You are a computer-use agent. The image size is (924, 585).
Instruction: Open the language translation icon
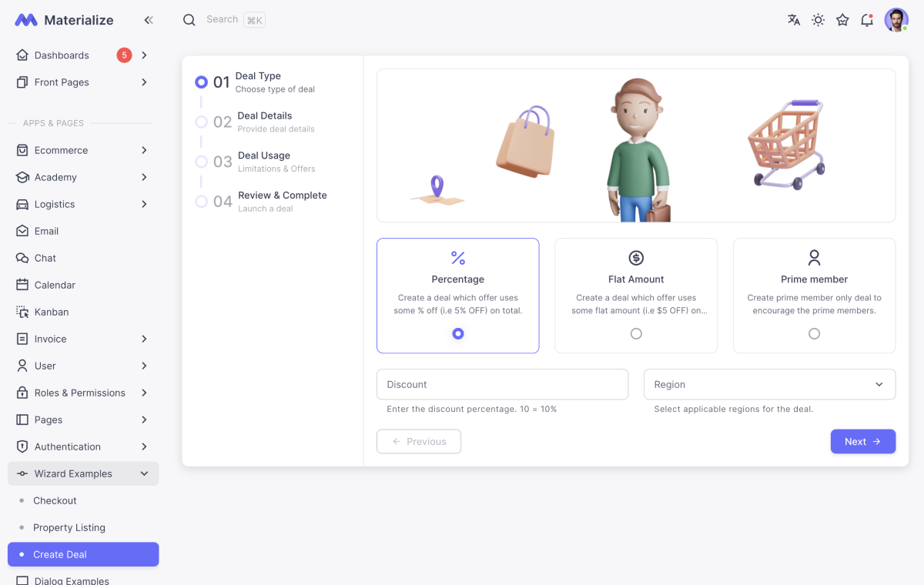[793, 20]
